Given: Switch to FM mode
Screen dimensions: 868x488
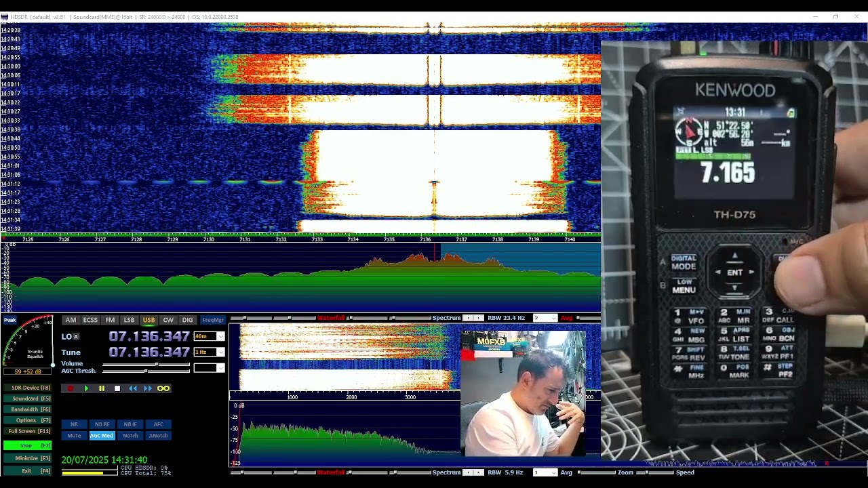Looking at the screenshot, I should click(x=110, y=320).
